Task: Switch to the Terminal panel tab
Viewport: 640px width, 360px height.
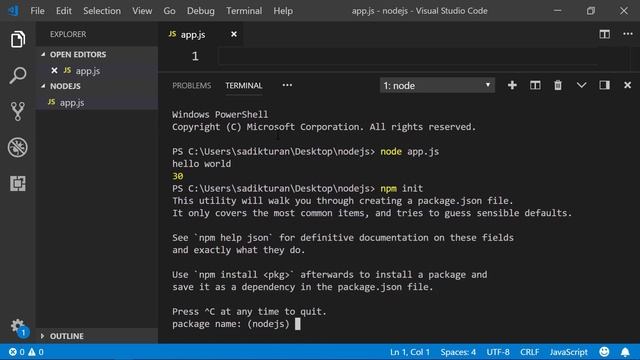Action: (x=244, y=85)
